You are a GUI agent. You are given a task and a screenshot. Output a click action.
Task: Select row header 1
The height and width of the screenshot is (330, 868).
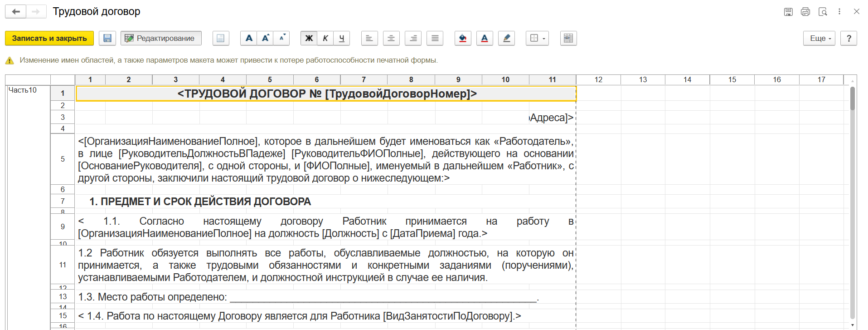pos(63,93)
